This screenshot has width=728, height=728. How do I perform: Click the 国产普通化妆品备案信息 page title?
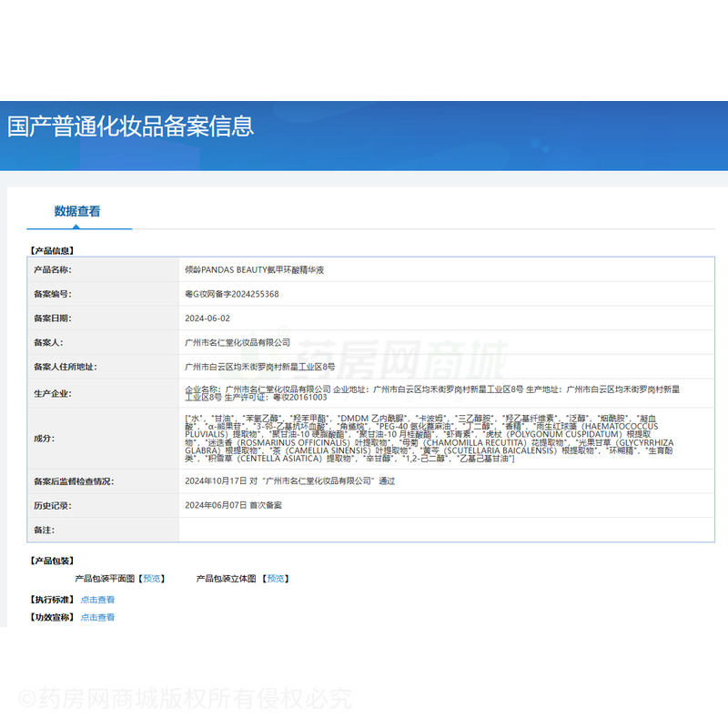[x=130, y=126]
